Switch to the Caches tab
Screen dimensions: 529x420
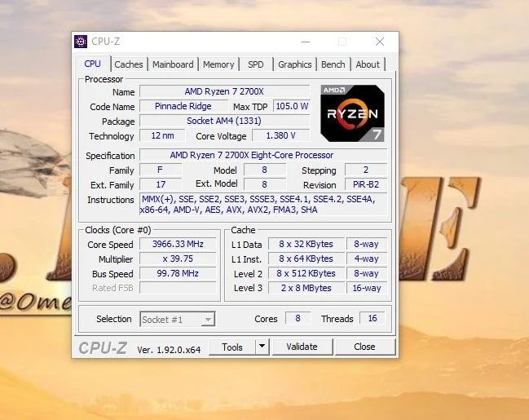129,64
